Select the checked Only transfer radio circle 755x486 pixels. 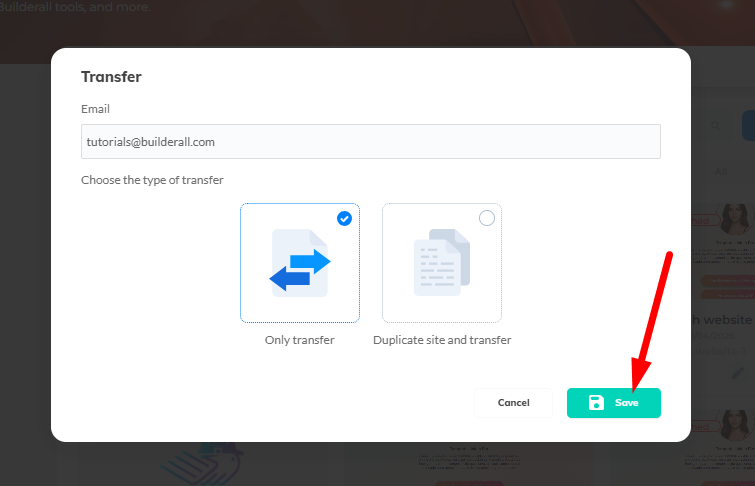(345, 218)
